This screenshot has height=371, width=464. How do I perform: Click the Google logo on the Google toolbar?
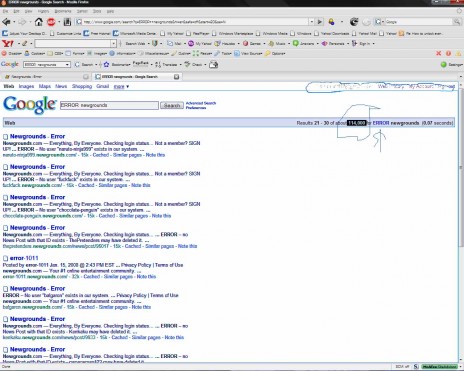point(10,64)
